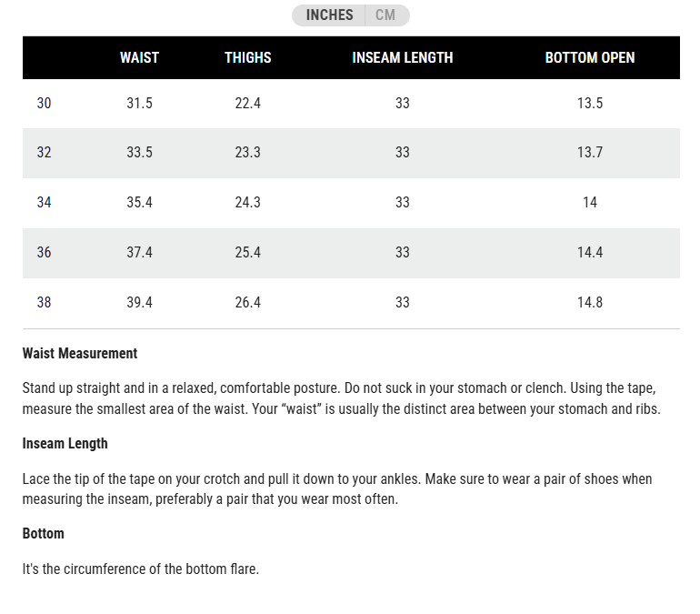
Task: Select the INCHES unit option
Action: point(329,15)
